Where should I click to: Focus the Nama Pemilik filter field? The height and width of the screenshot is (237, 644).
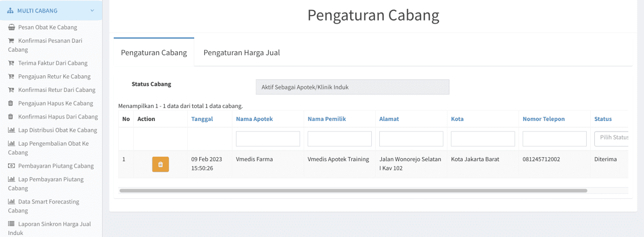click(x=340, y=139)
